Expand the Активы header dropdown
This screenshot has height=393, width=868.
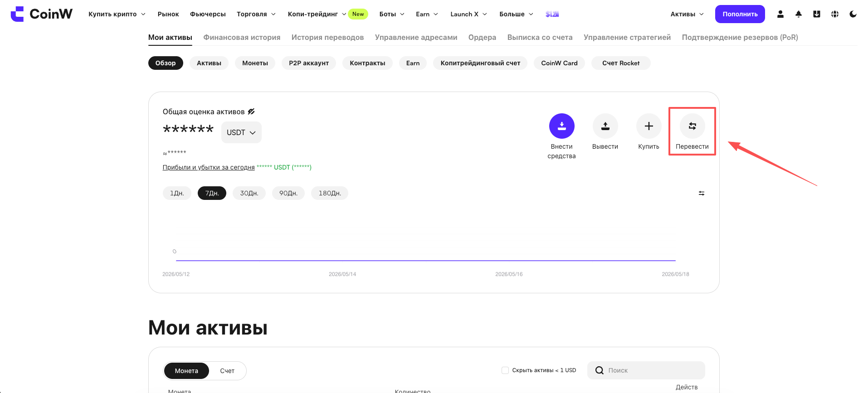tap(687, 14)
